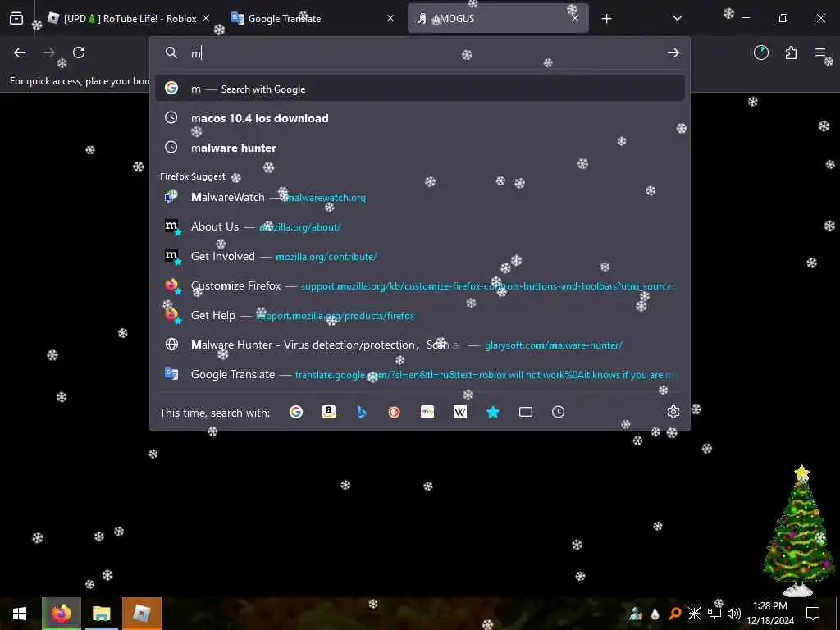Open the notification center icon
The height and width of the screenshot is (630, 840).
(x=813, y=614)
